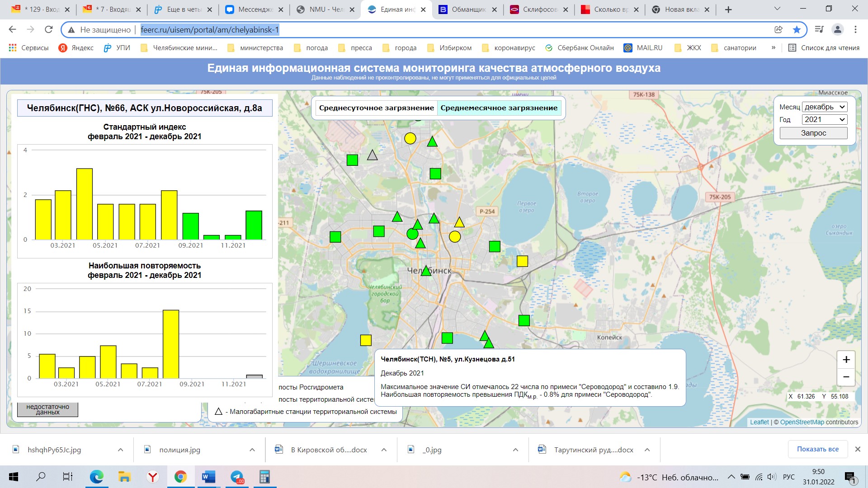
Task: Open the Windows Start menu
Action: [14, 477]
